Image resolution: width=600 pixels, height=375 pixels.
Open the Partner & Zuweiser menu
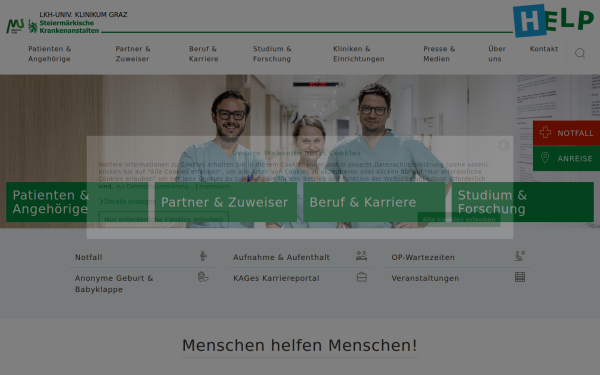133,54
